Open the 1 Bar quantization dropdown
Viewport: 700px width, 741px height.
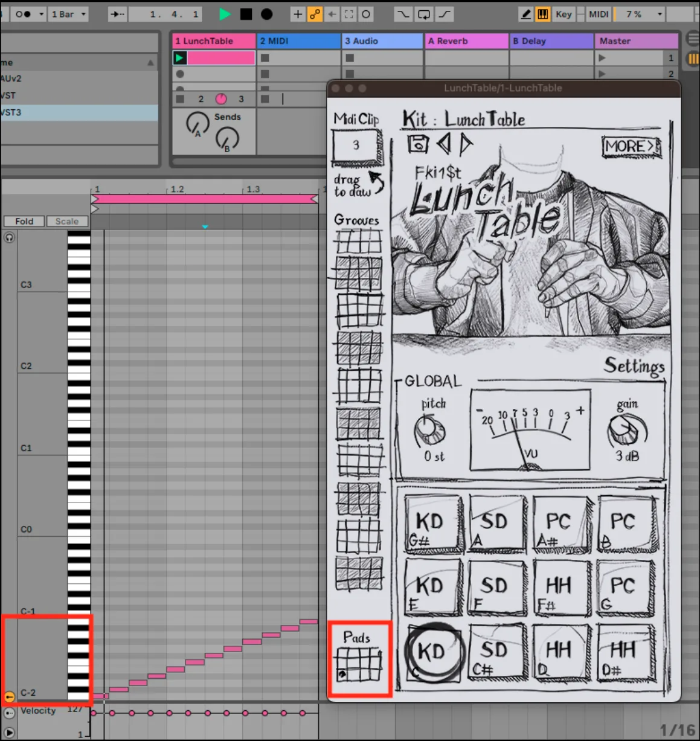[68, 14]
